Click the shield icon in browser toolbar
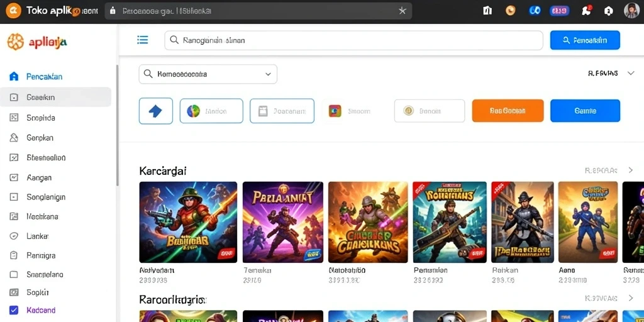 click(609, 11)
